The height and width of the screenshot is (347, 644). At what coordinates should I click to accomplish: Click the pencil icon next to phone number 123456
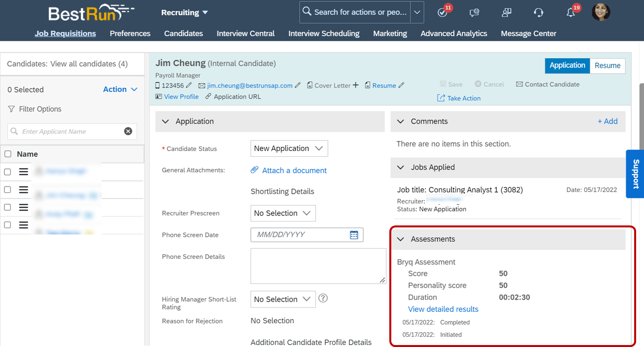click(x=189, y=85)
